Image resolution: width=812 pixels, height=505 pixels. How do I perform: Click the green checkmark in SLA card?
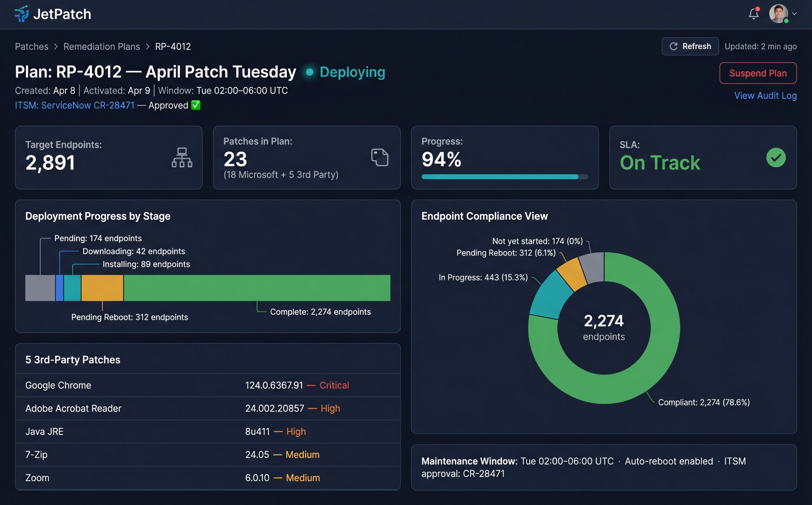tap(776, 157)
